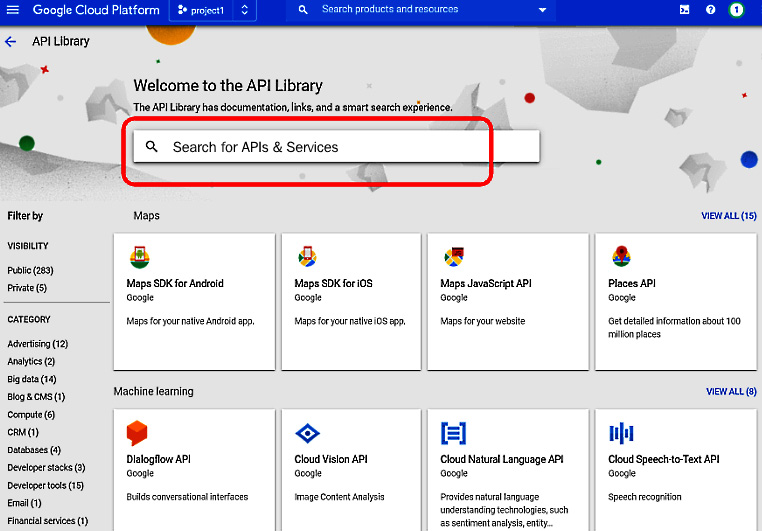This screenshot has height=531, width=762.
Task: Click 'Maps for your website' description
Action: 483,321
